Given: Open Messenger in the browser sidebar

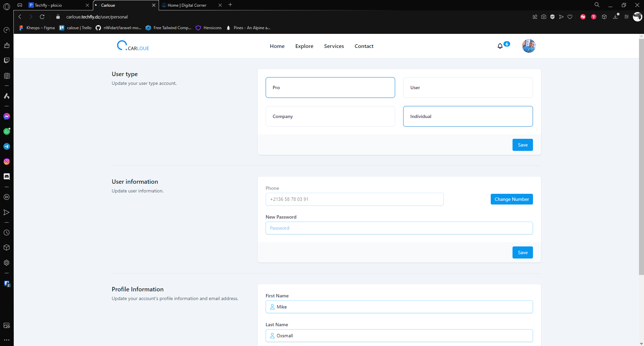Looking at the screenshot, I should 7,116.
